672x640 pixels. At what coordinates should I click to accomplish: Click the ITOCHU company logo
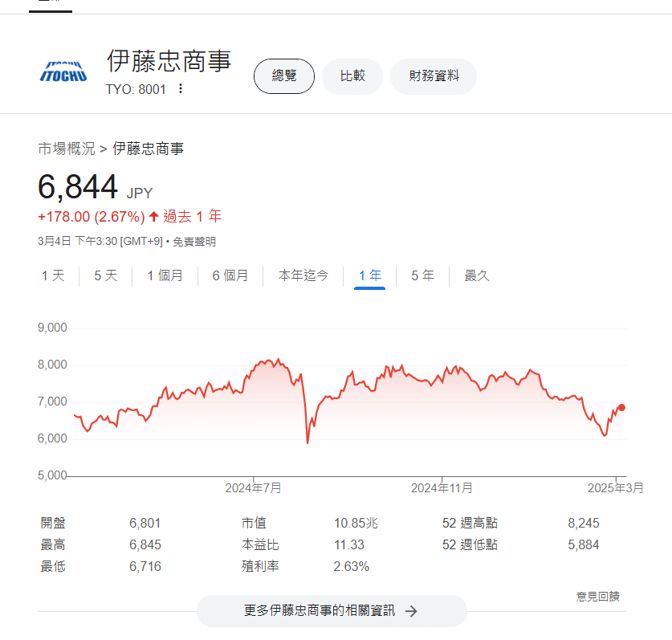click(x=63, y=71)
